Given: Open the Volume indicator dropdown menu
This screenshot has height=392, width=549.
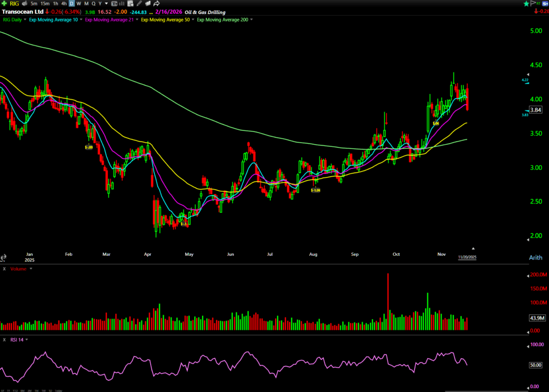Looking at the screenshot, I should pyautogui.click(x=31, y=268).
